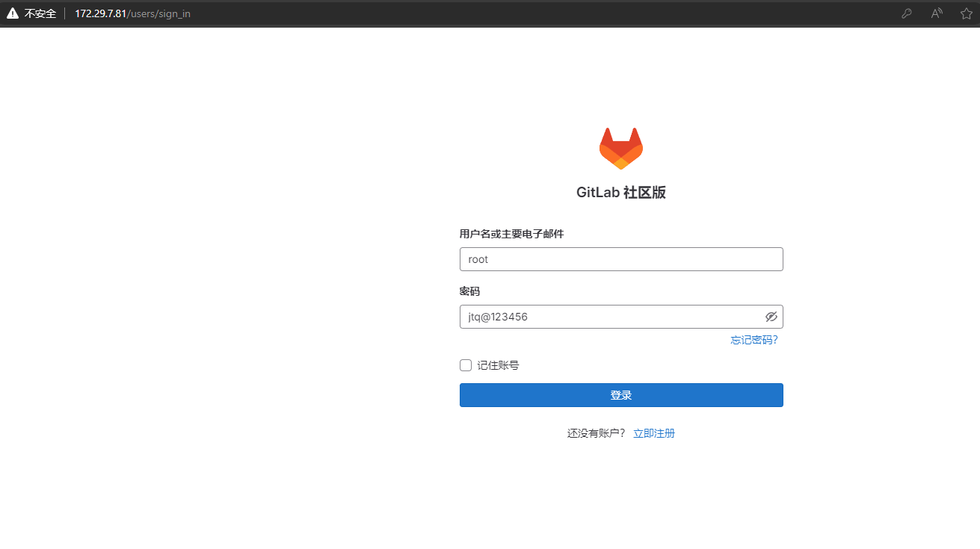The height and width of the screenshot is (549, 980).
Task: Click the URL 172.29.7.81/users/sign_in in address bar
Action: pyautogui.click(x=132, y=13)
